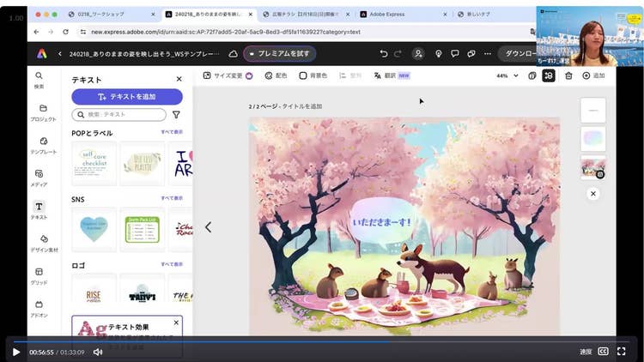Select the cherry blossom page thumbnail

click(593, 167)
